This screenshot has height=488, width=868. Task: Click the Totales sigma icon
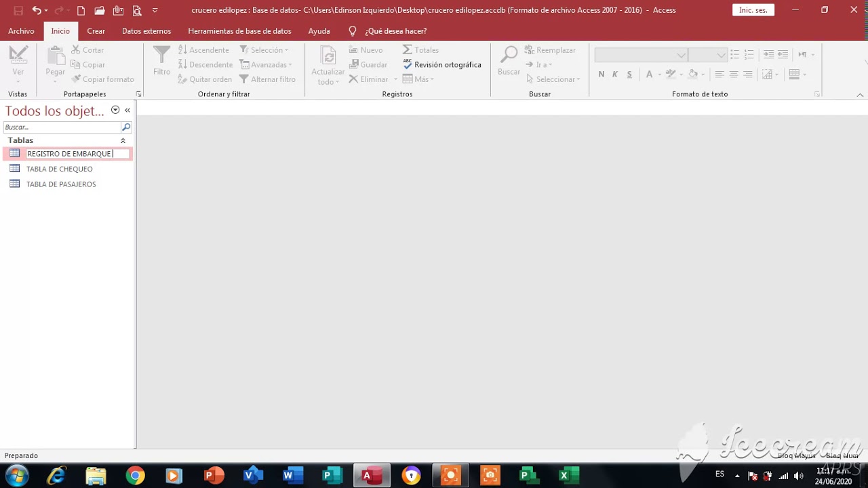coord(407,49)
